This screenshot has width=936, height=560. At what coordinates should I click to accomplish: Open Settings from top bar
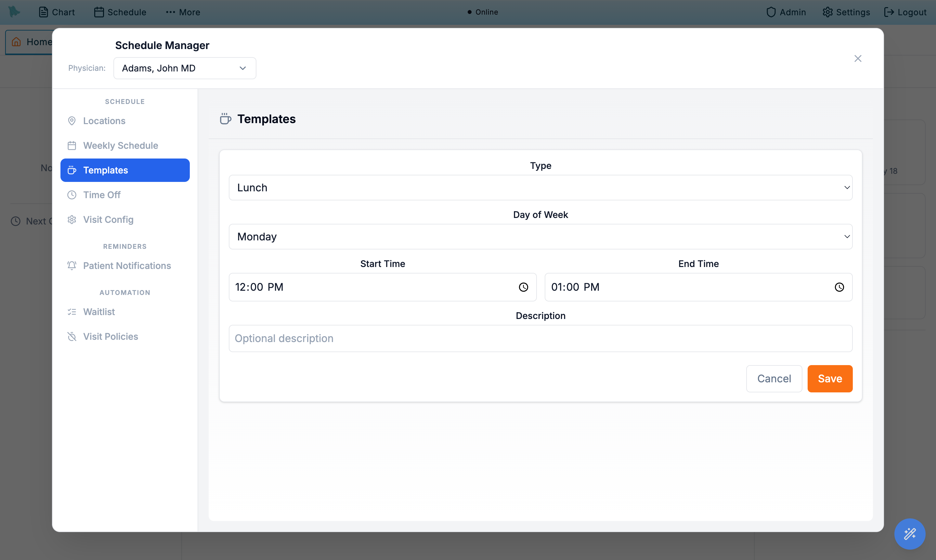(846, 12)
